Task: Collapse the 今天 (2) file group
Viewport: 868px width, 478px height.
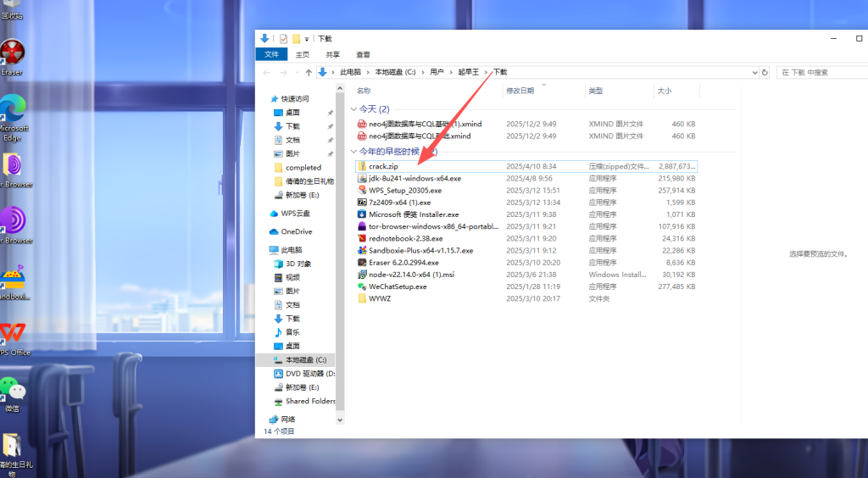Action: [x=353, y=109]
